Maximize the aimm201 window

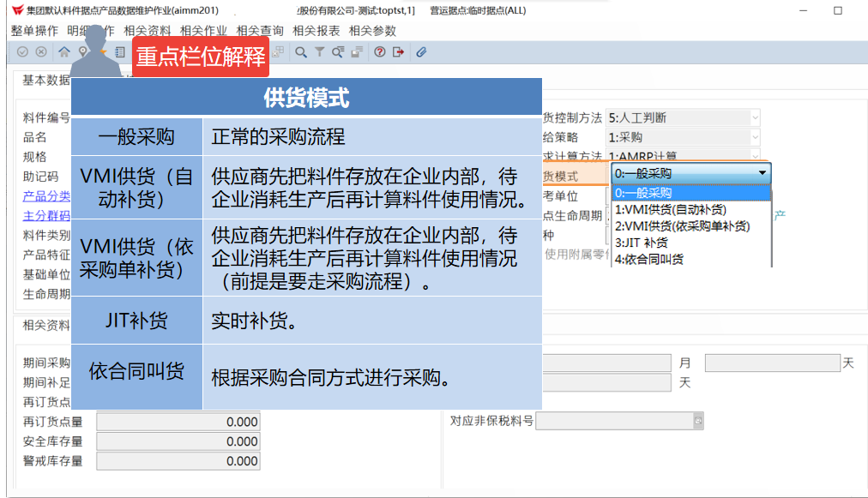[x=838, y=10]
